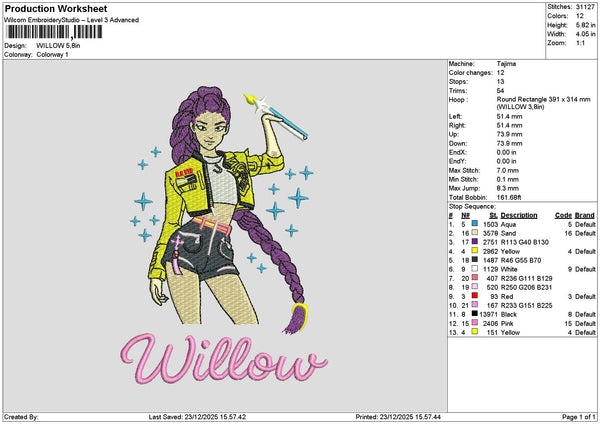600x424 pixels.
Task: Click the 'Last Saved: 23/12/2025 15.57.42' text
Action: [197, 417]
